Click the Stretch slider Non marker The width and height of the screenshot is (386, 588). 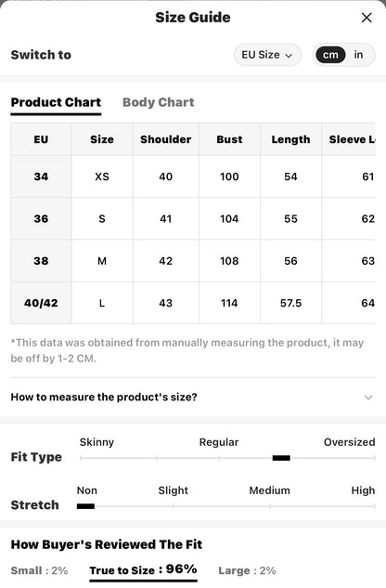(x=85, y=506)
